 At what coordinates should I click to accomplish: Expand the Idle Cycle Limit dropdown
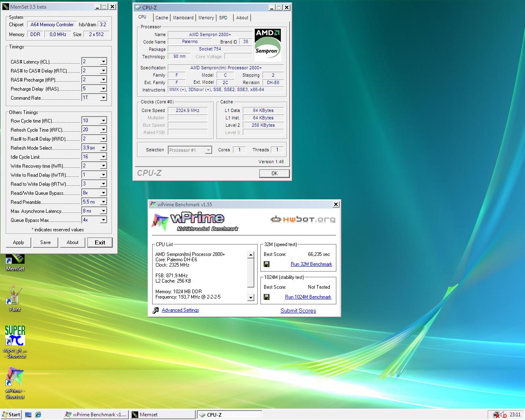click(x=103, y=157)
